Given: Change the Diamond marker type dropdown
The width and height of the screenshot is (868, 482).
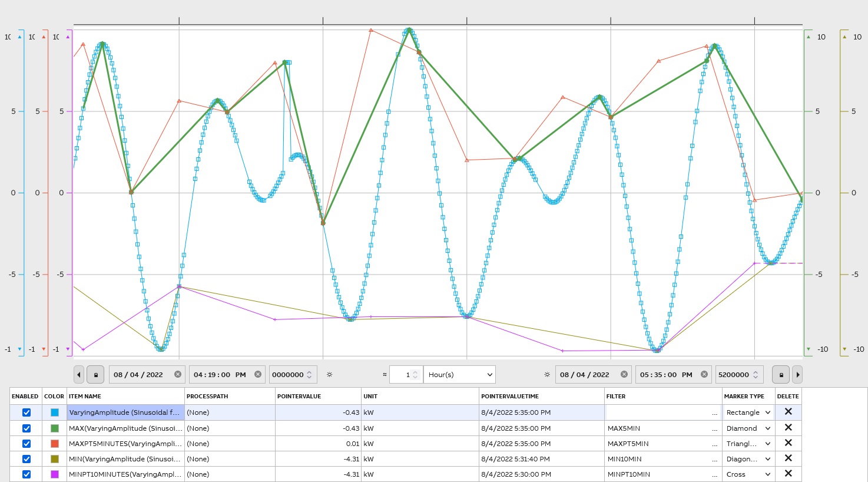Looking at the screenshot, I should pyautogui.click(x=748, y=428).
